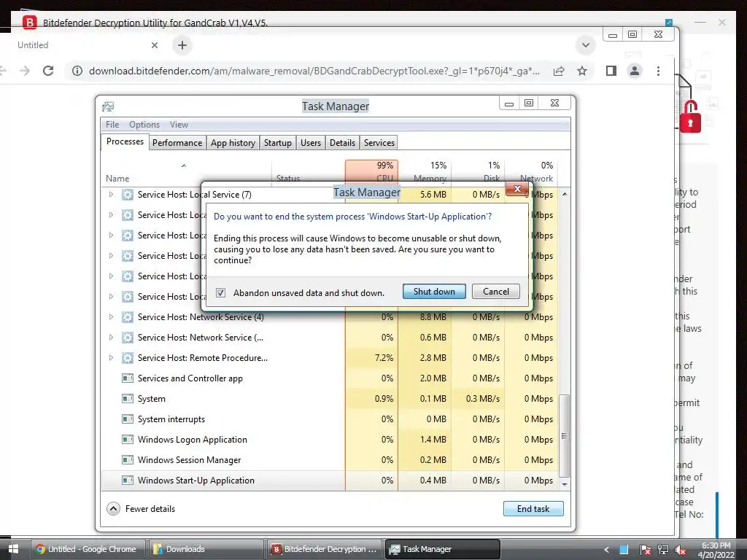This screenshot has height=560, width=747.
Task: Click the process list vertical scrollbar thumb
Action: click(564, 436)
